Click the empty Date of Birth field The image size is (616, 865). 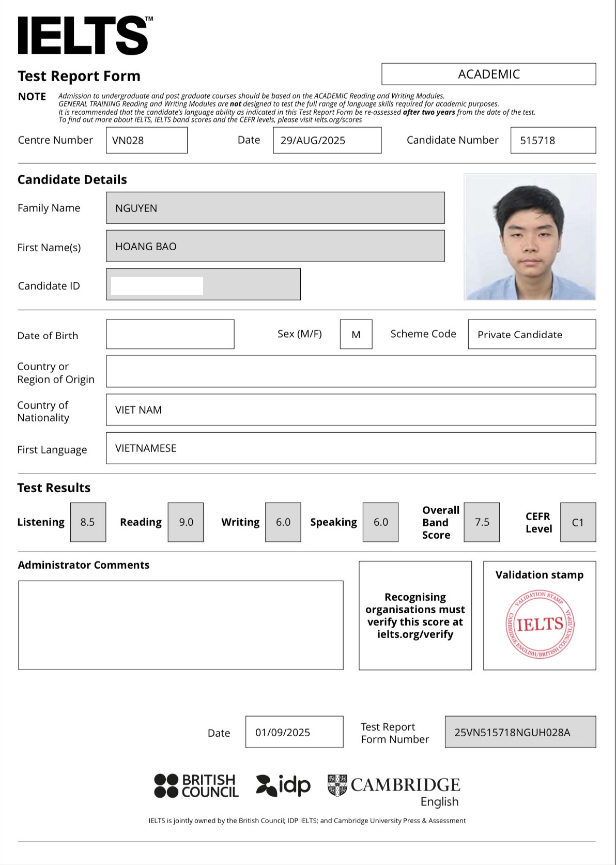tap(170, 335)
